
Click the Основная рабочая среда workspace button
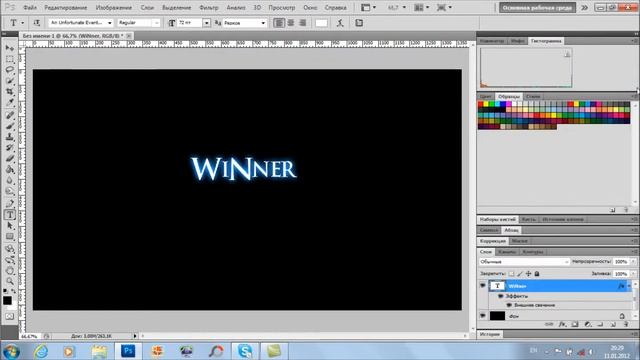point(537,7)
